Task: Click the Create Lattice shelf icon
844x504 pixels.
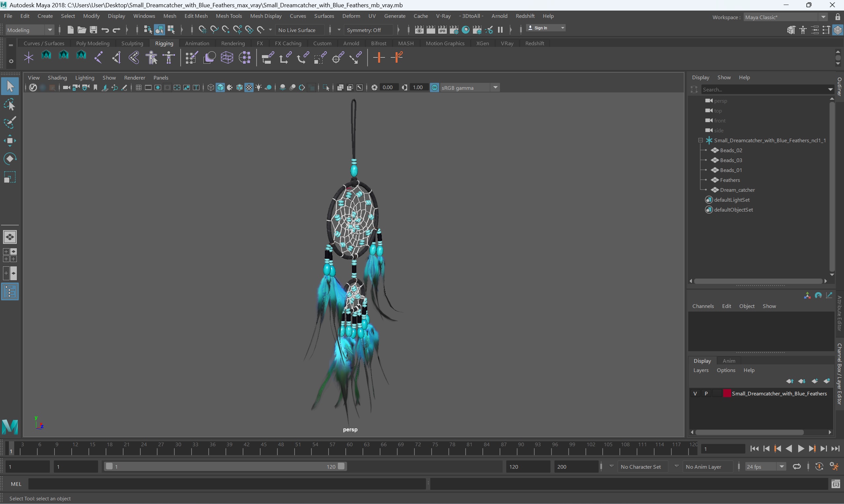Action: click(x=227, y=57)
